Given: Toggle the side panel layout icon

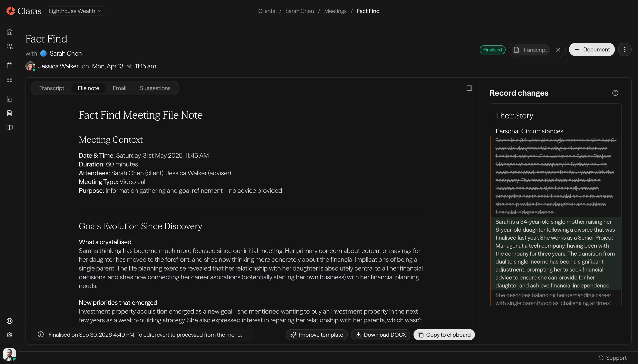Looking at the screenshot, I should click(469, 88).
